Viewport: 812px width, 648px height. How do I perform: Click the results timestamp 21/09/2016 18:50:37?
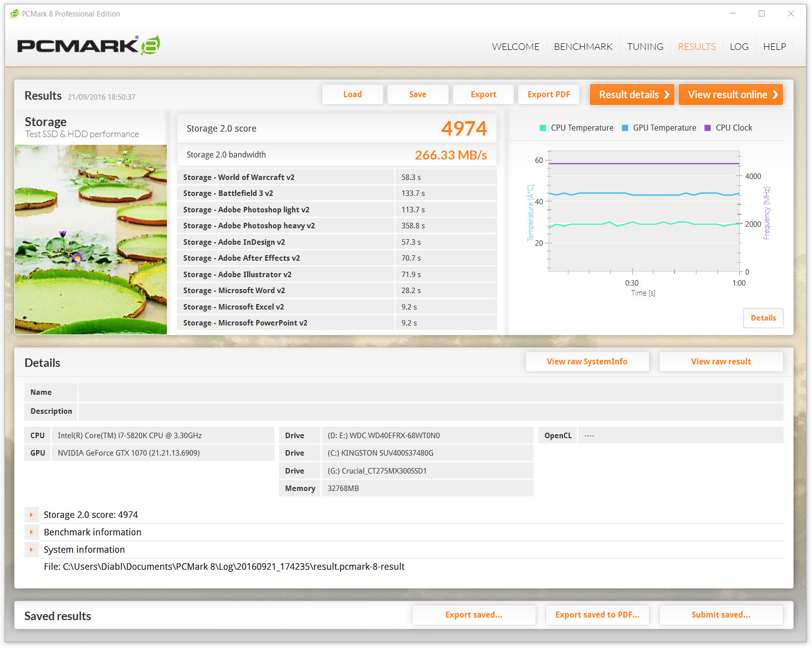coord(102,97)
